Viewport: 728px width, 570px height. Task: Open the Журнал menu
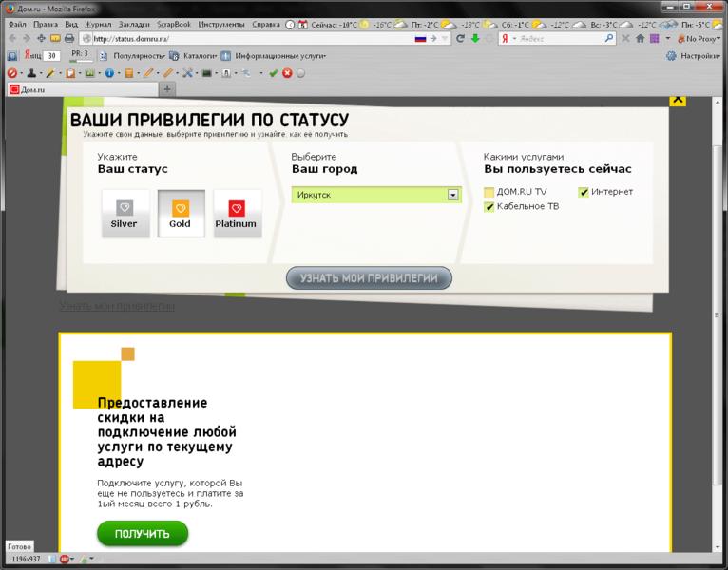(x=98, y=24)
